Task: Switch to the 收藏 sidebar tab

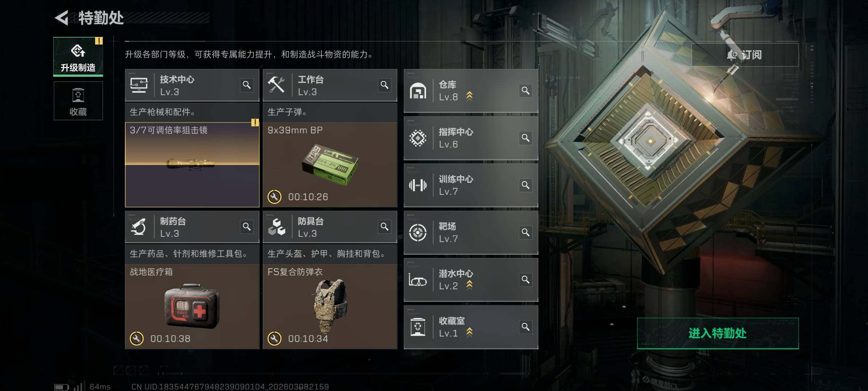Action: tap(78, 101)
